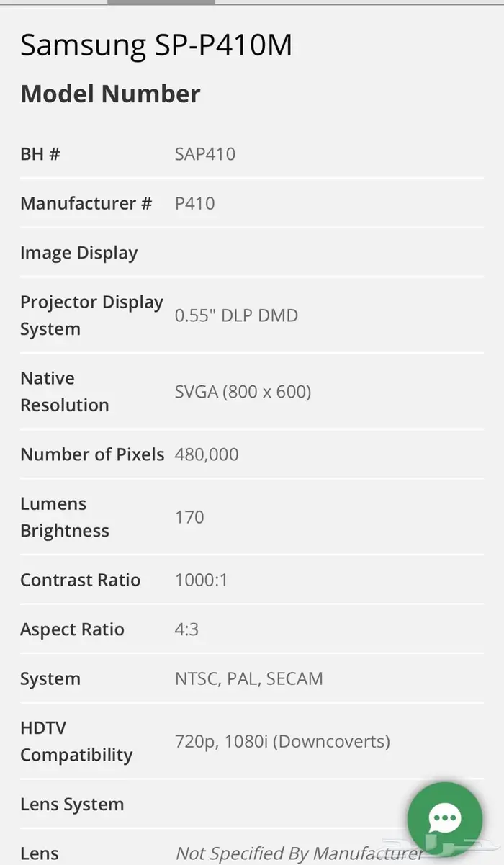Select the Lens System section label
Screen dimensions: 504x865
72,804
